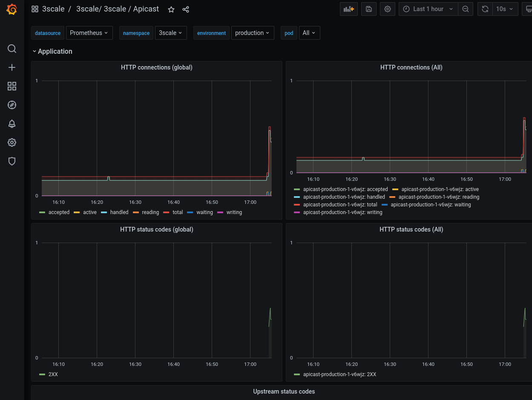Open Server Admin shield icon

coord(12,161)
